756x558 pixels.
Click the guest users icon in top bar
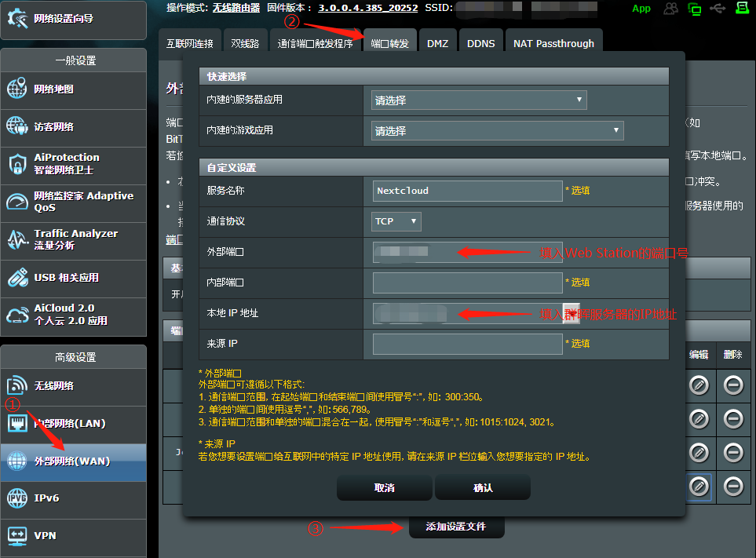coord(670,8)
